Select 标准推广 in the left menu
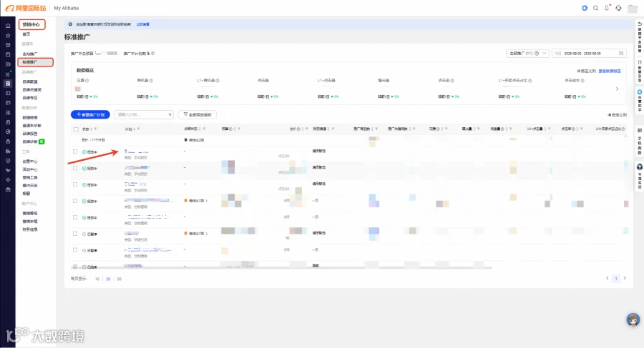This screenshot has height=348, width=644. (35, 62)
